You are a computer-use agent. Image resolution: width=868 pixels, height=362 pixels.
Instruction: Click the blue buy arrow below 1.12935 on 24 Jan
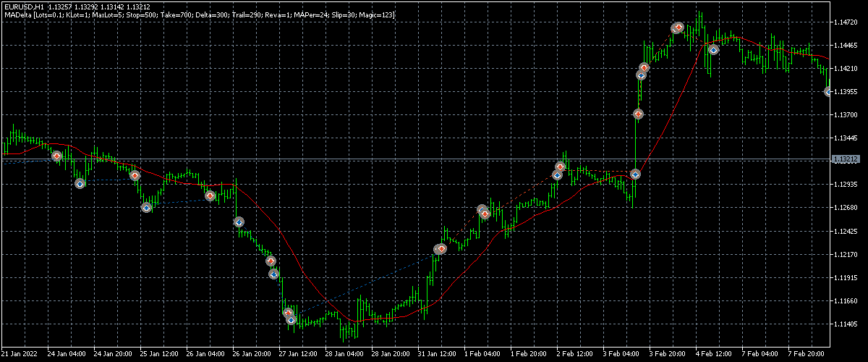tap(80, 184)
